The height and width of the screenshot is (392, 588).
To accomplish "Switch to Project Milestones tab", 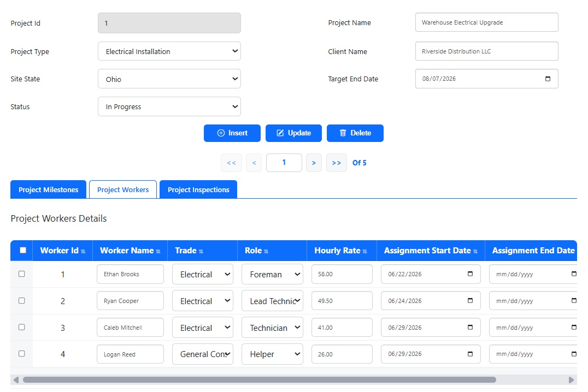I will pyautogui.click(x=49, y=189).
